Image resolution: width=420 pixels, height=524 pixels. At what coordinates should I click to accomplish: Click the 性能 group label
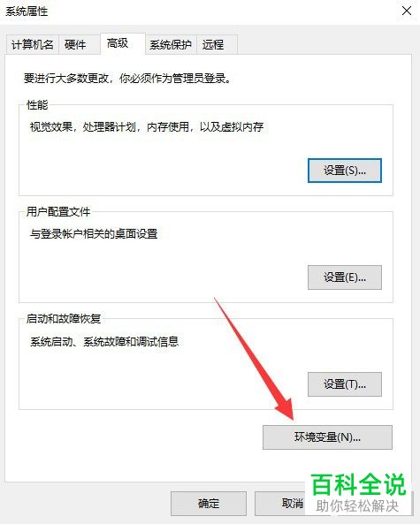point(37,105)
